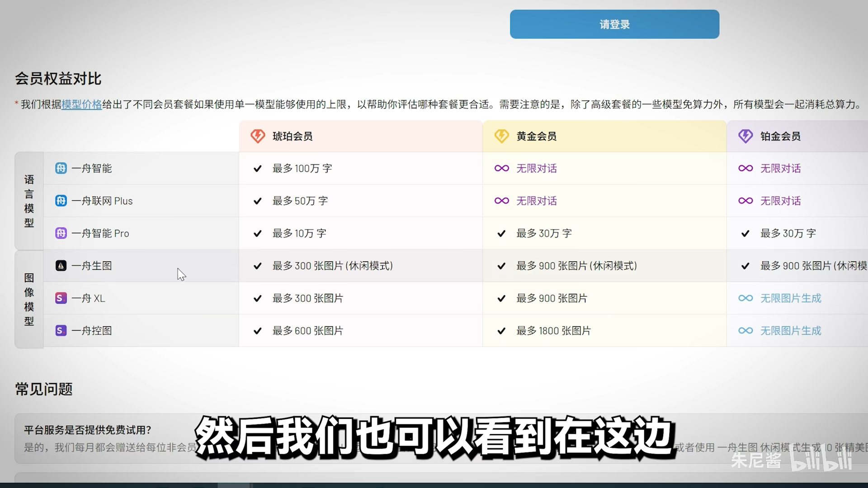This screenshot has width=868, height=488.
Task: Click the 无限图片生成 text for 一舟 XL
Action: 791,298
